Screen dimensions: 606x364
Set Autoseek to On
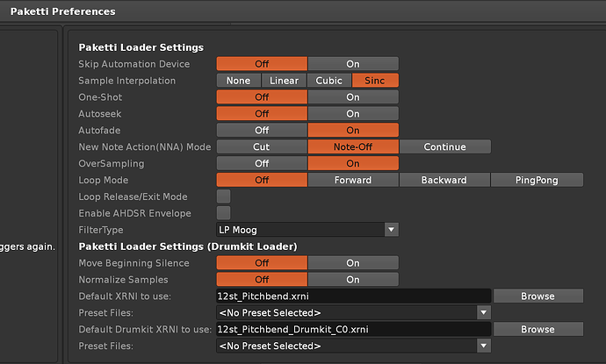tap(353, 113)
